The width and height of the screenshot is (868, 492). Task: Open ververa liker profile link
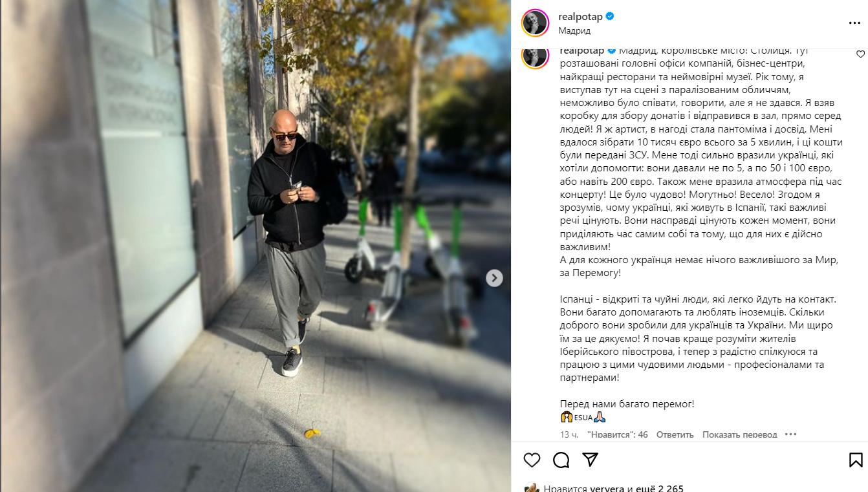click(606, 488)
